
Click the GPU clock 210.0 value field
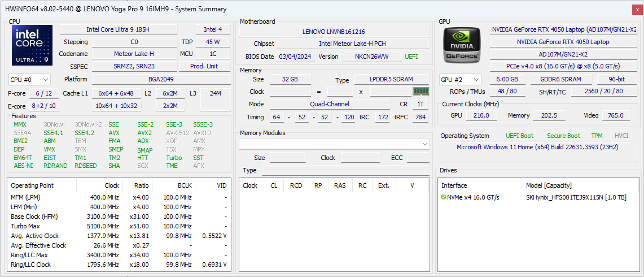point(481,115)
